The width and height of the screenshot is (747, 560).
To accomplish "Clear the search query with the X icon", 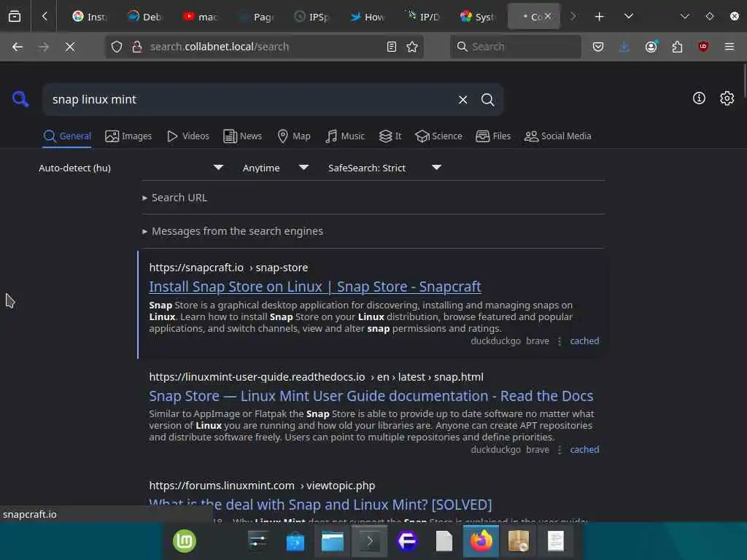I will pos(462,99).
